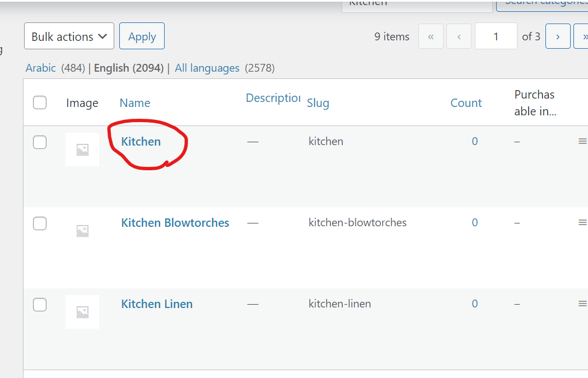Click the Kitchen Blowtorches placeholder image
This screenshot has height=378, width=588.
[82, 231]
